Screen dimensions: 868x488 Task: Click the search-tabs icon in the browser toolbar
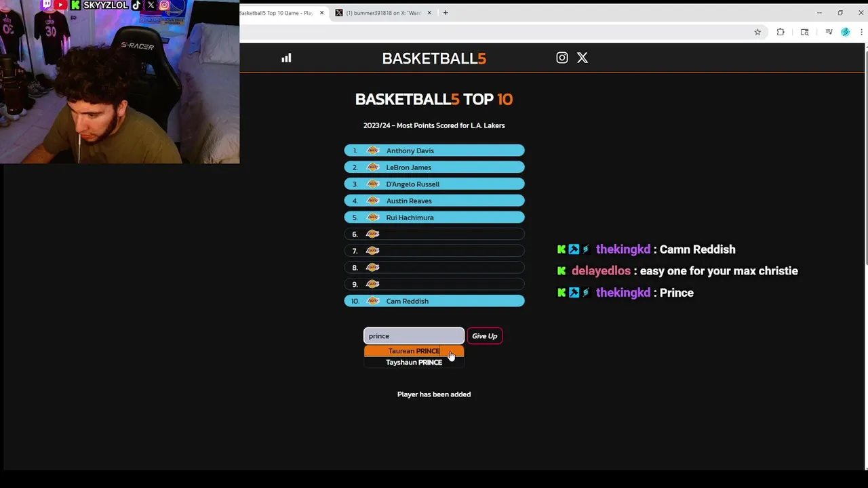804,32
